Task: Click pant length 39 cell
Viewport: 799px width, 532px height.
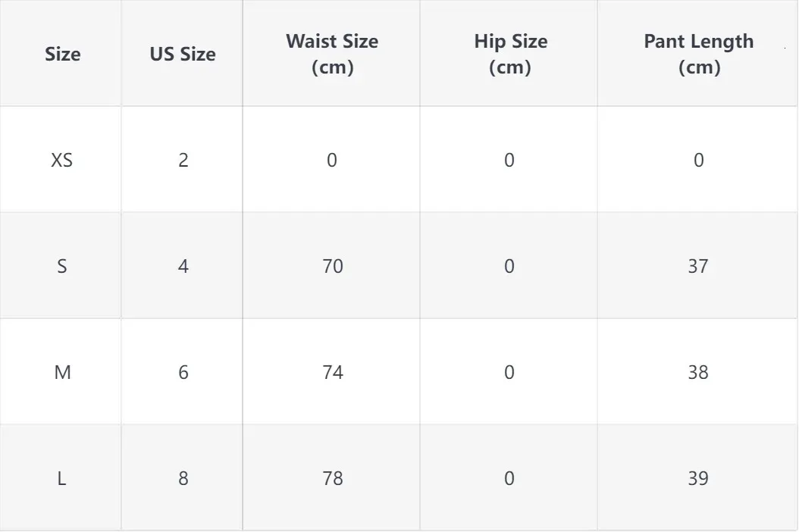Action: tap(698, 478)
